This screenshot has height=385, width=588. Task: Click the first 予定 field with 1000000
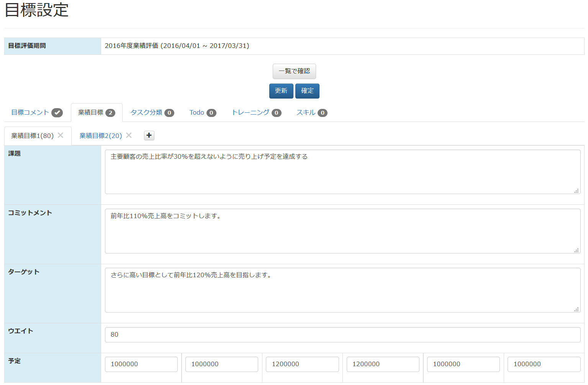141,364
